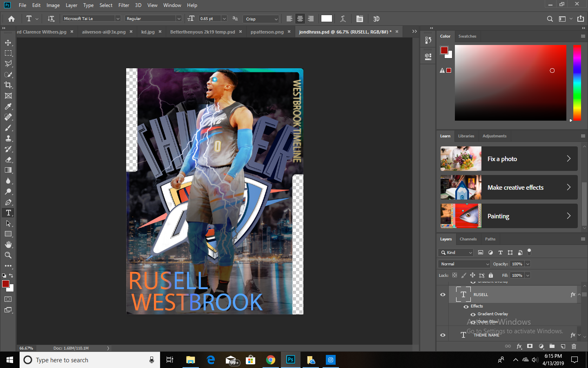Create a new layer from Layers panel
The width and height of the screenshot is (588, 368).
(x=563, y=346)
